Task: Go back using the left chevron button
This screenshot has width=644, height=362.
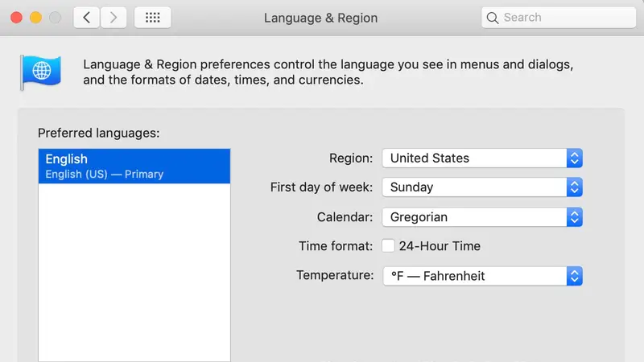Action: 86,18
